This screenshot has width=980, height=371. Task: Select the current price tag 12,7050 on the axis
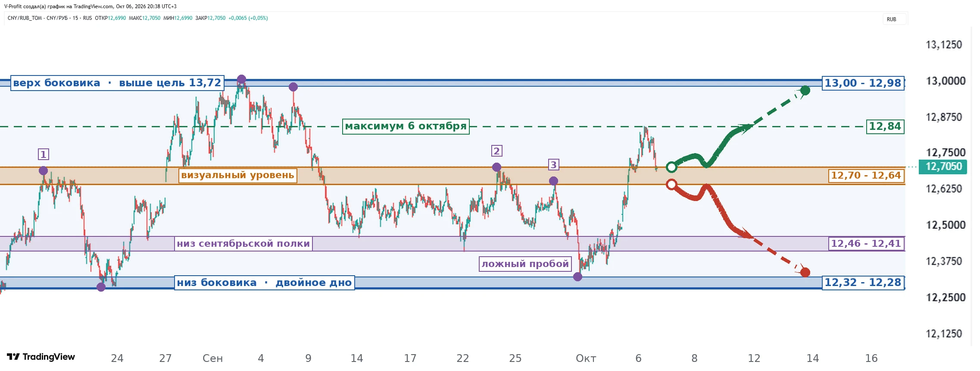click(943, 167)
